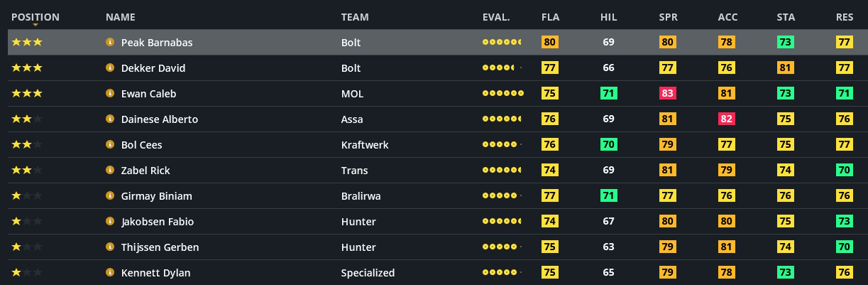Click the evaluation dots for Zabel Rick
The height and width of the screenshot is (285, 868).
click(502, 171)
